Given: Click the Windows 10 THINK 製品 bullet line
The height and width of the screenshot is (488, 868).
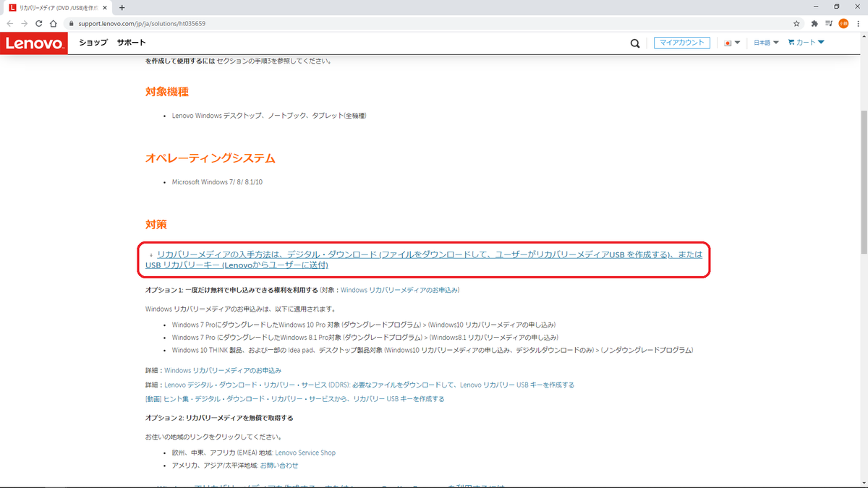Looking at the screenshot, I should (433, 350).
